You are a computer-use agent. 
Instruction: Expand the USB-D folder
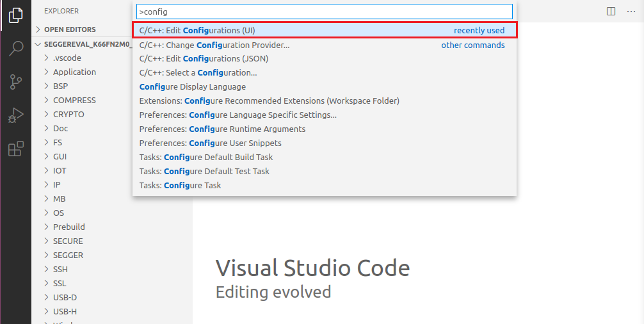[x=65, y=297]
